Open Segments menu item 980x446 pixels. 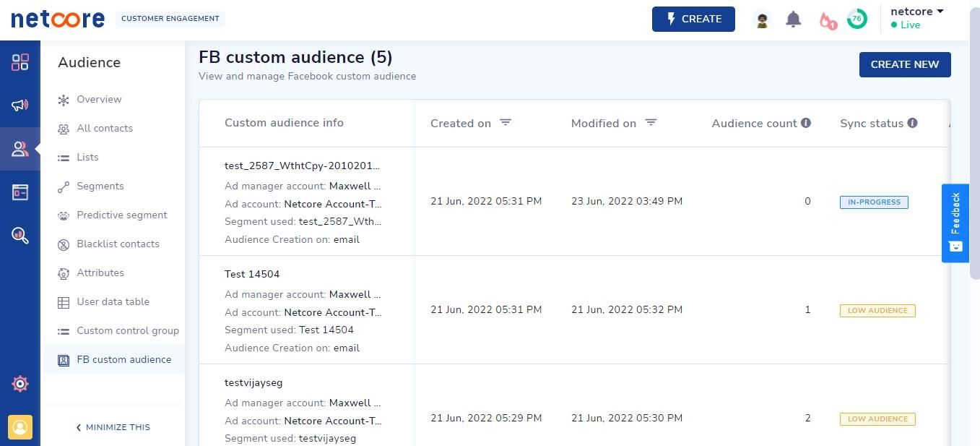tap(100, 186)
